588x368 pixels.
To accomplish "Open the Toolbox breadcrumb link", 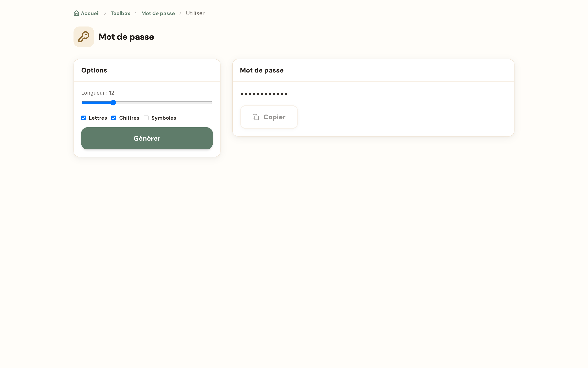I will coord(121,13).
